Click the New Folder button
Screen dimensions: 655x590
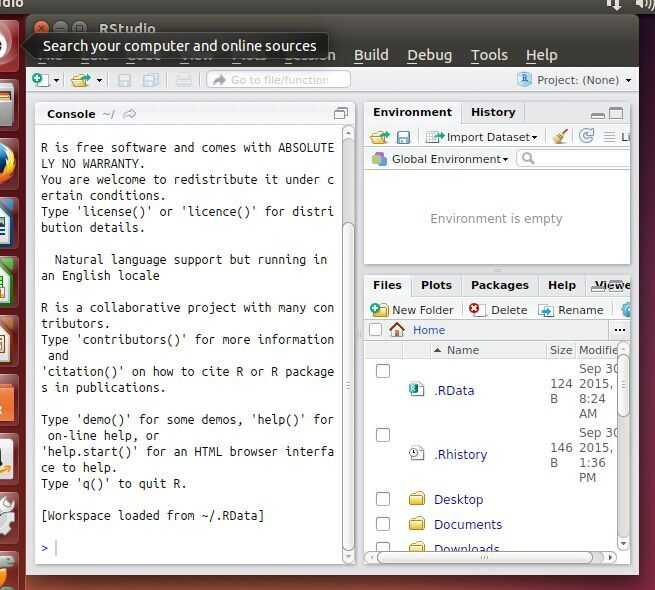click(412, 310)
